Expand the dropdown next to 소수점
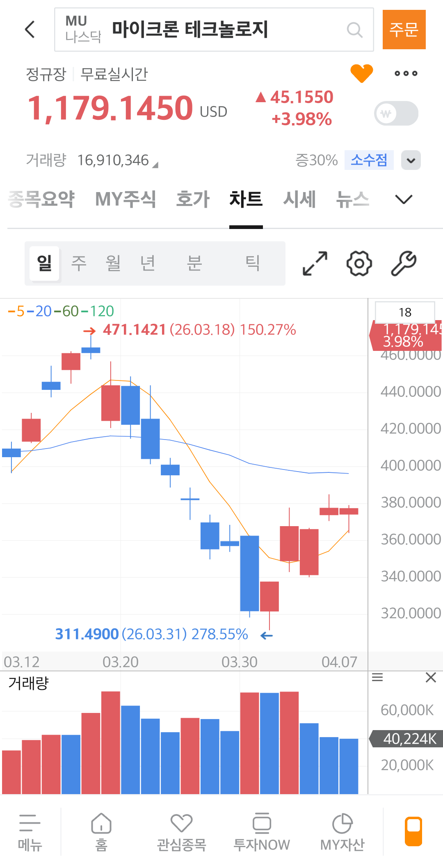Image resolution: width=443 pixels, height=868 pixels. click(411, 160)
